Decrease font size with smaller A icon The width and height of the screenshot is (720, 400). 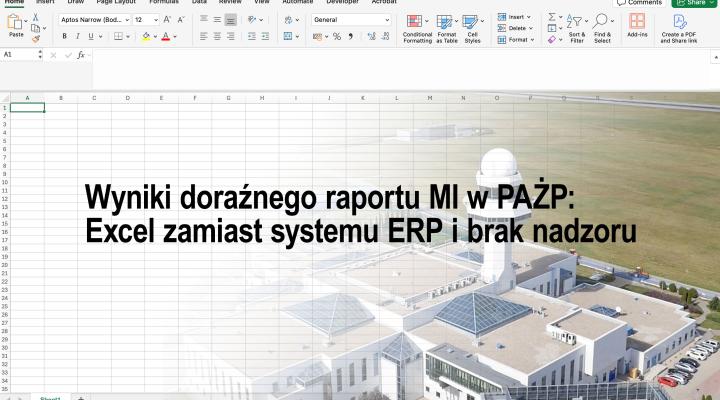181,20
